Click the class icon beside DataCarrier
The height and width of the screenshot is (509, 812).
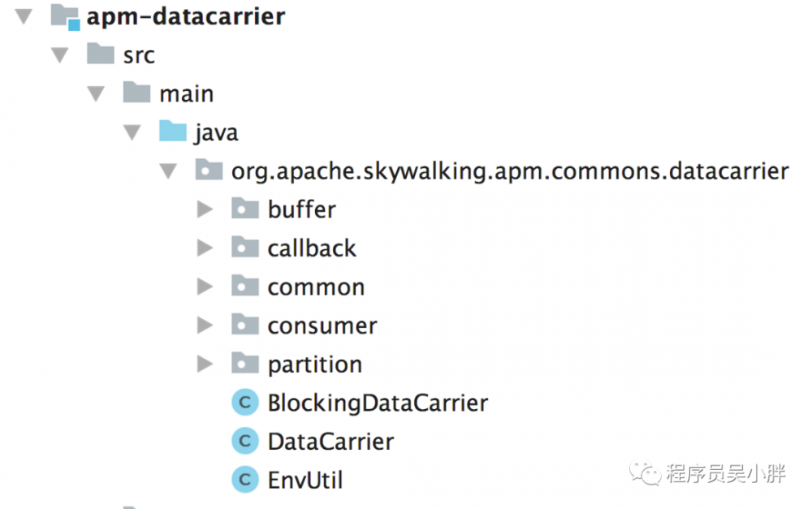pyautogui.click(x=245, y=441)
